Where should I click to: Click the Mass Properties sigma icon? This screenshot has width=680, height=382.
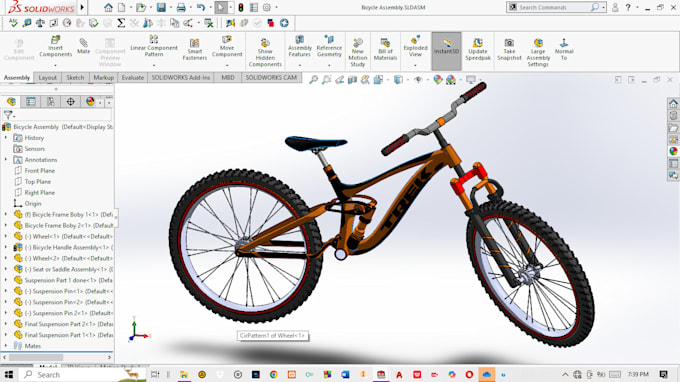point(121,23)
